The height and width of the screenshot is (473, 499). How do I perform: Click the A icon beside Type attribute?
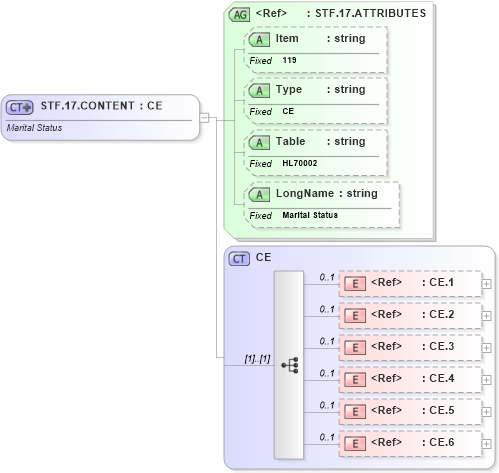(x=259, y=91)
